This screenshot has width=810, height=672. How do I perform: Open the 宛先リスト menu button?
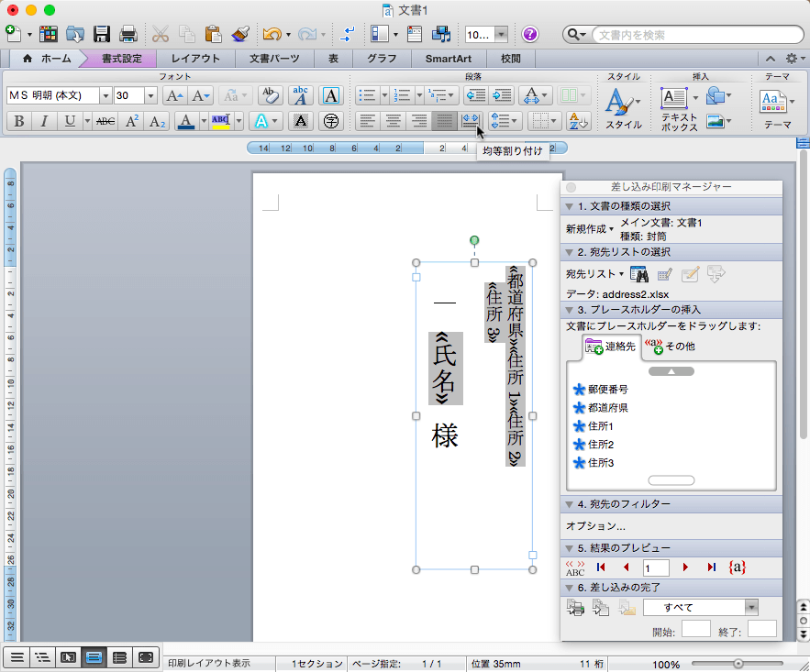tap(594, 273)
